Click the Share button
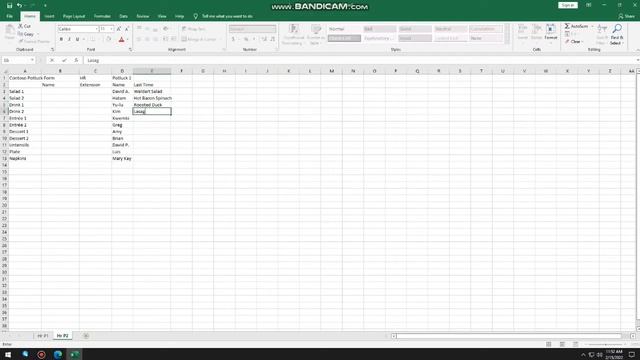 click(627, 16)
